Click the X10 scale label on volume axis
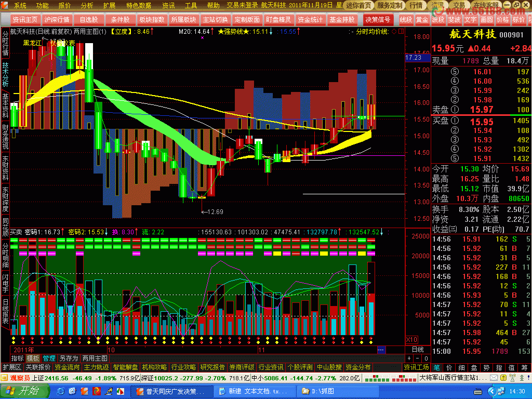532x399 pixels. pyautogui.click(x=411, y=340)
